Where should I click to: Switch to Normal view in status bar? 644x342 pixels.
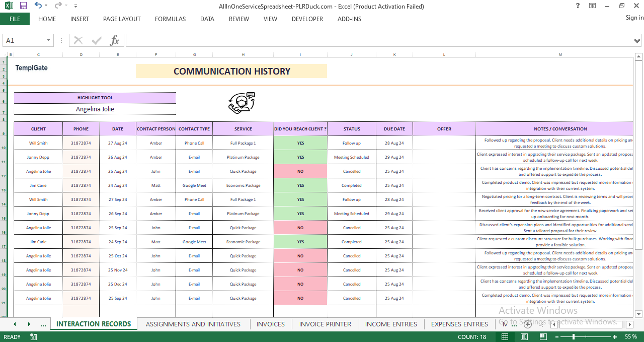point(505,336)
